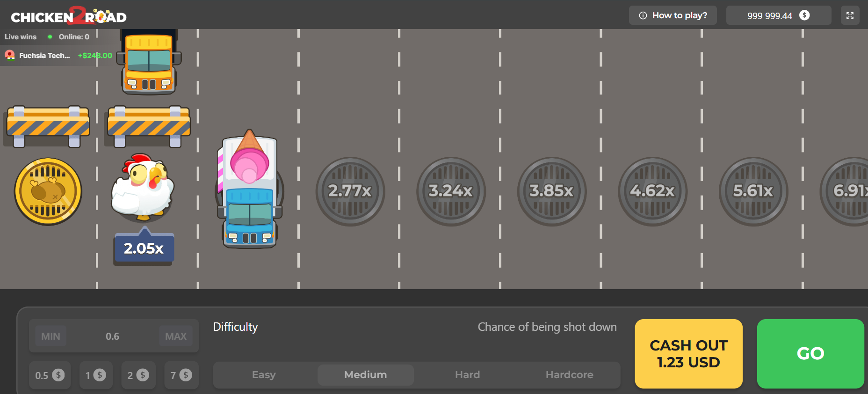Click the bet amount field showing 0.6
Screen dimensions: 868x394
(112, 336)
